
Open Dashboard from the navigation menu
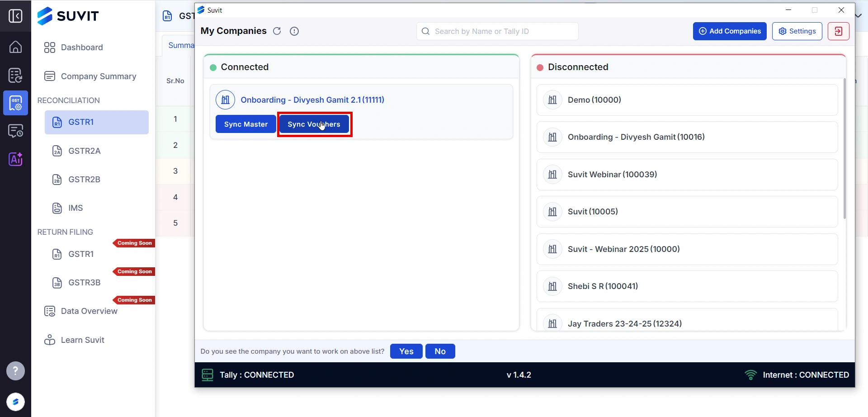[x=74, y=47]
